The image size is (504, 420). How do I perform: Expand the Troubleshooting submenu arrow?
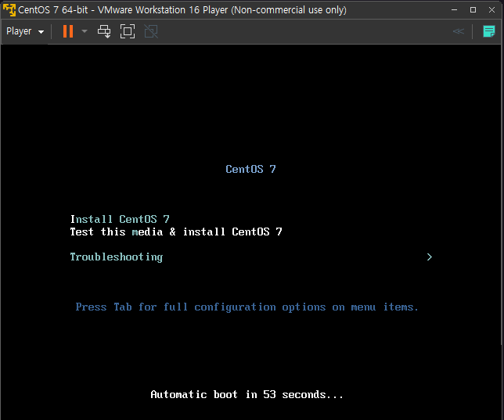[430, 257]
